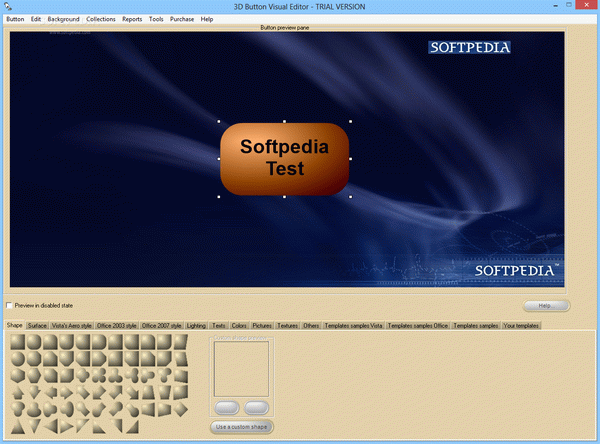Open the Templates samples Vista tab
This screenshot has height=444, width=600.
[354, 326]
